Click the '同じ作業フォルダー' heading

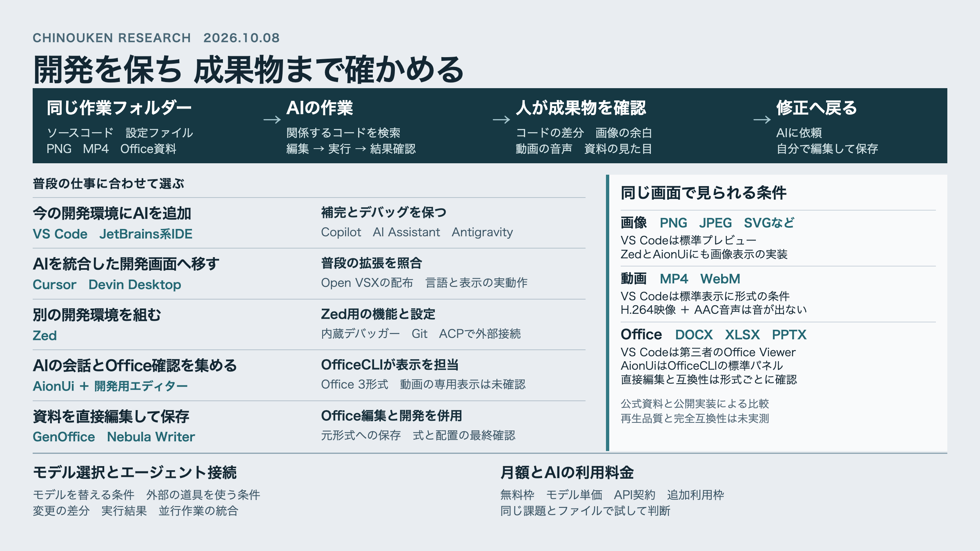pos(119,108)
